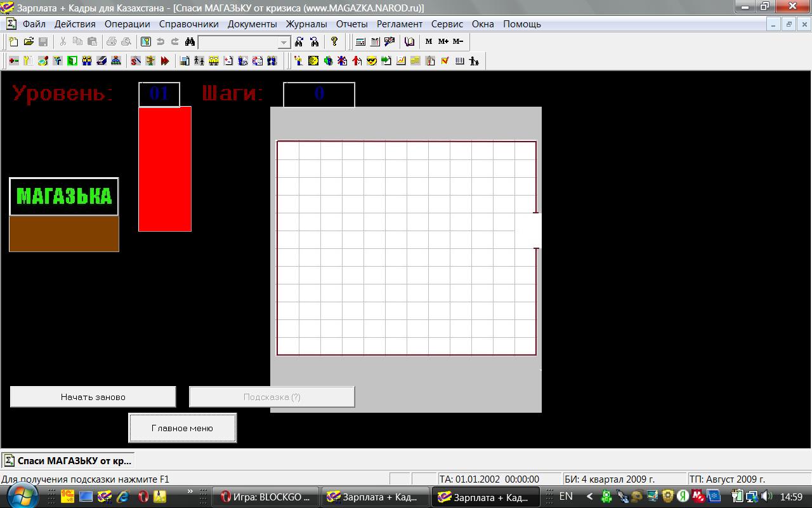Click the chart graph icon in second toolbar
This screenshot has width=812, height=508.
pos(400,61)
